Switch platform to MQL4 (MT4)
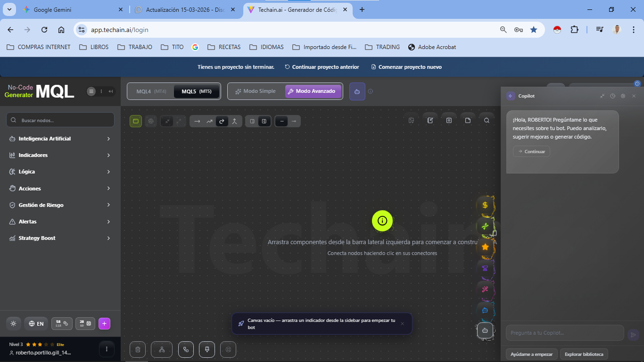The width and height of the screenshot is (644, 362). [151, 91]
